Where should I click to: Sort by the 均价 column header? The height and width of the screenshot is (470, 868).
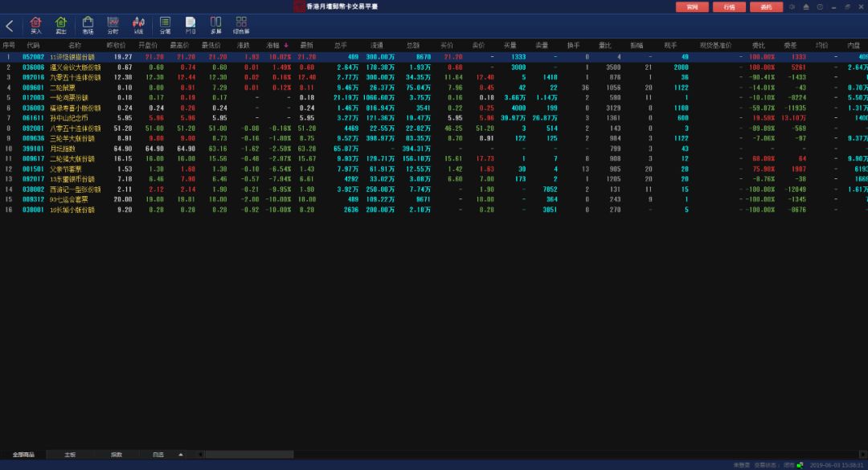[x=822, y=46]
